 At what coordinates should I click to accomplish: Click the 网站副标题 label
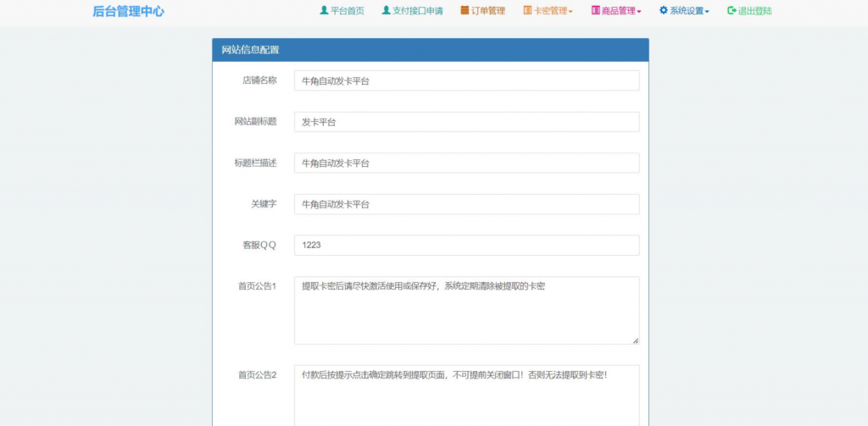point(255,122)
